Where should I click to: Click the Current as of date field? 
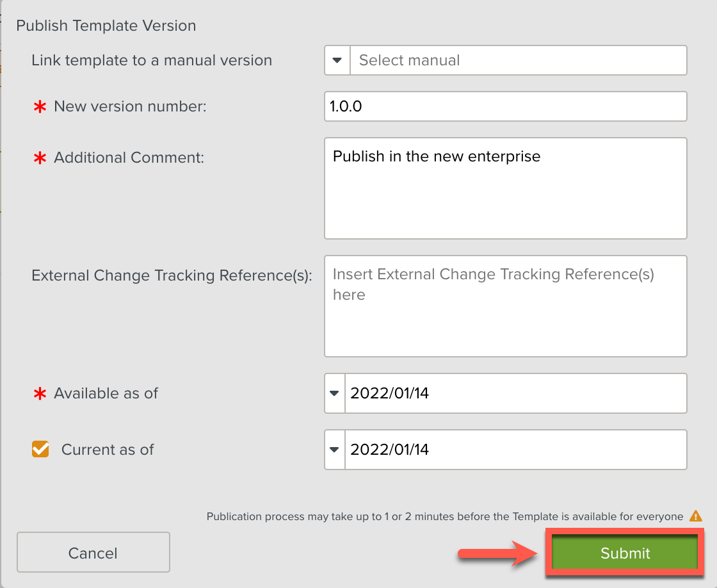coord(516,450)
